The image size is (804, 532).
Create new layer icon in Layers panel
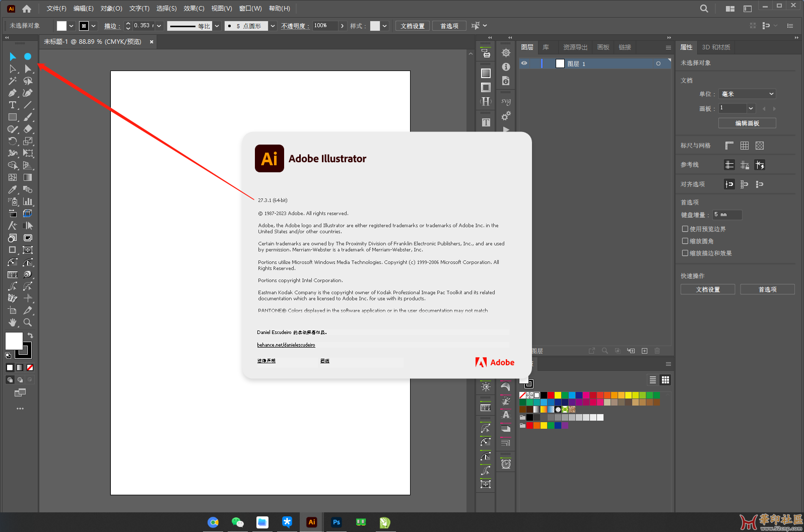click(x=644, y=351)
